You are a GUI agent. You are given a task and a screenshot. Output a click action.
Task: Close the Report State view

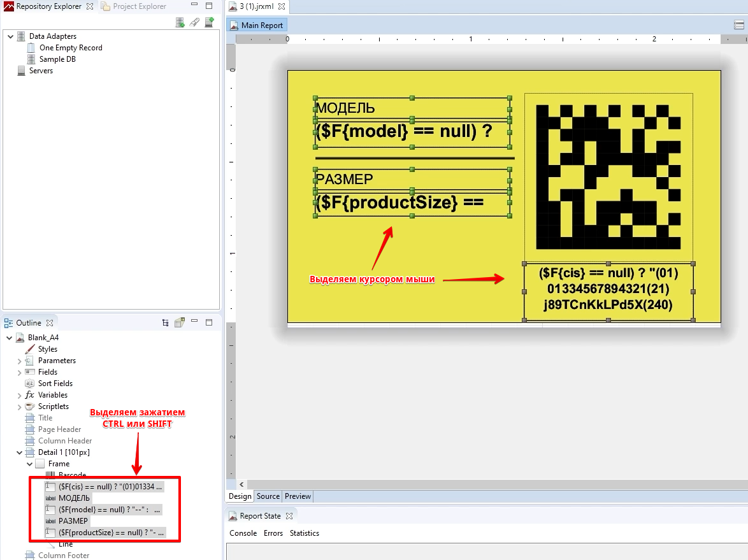coord(289,516)
